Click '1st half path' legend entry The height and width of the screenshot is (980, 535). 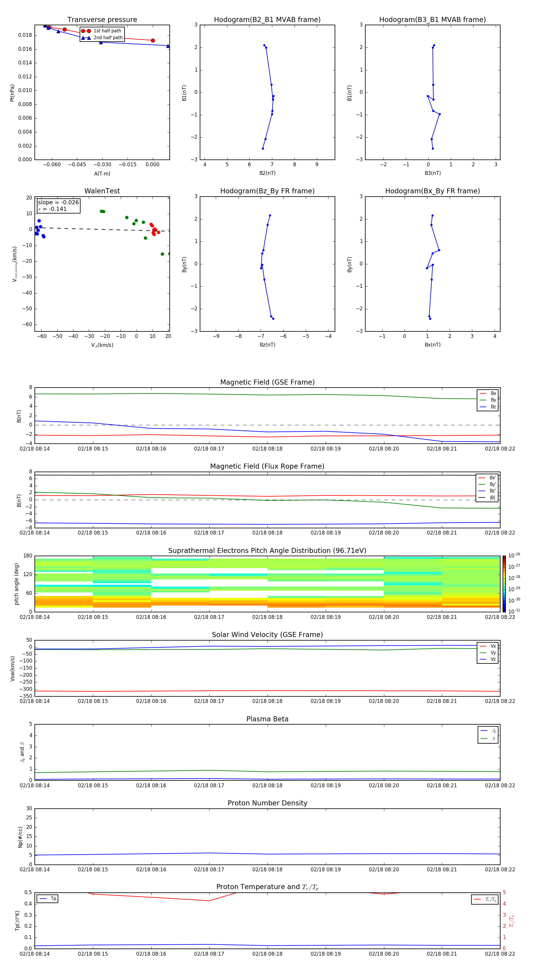point(102,31)
